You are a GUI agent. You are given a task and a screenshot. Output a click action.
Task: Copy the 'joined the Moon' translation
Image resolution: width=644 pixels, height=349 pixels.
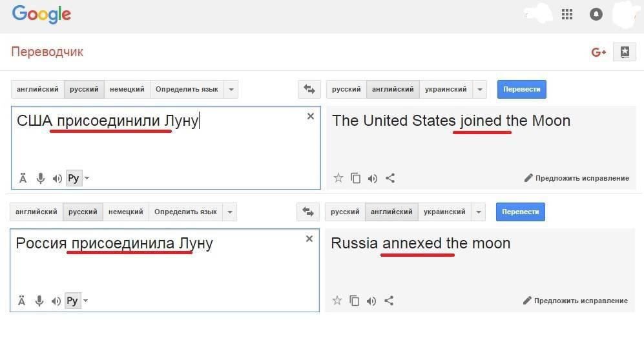(356, 178)
